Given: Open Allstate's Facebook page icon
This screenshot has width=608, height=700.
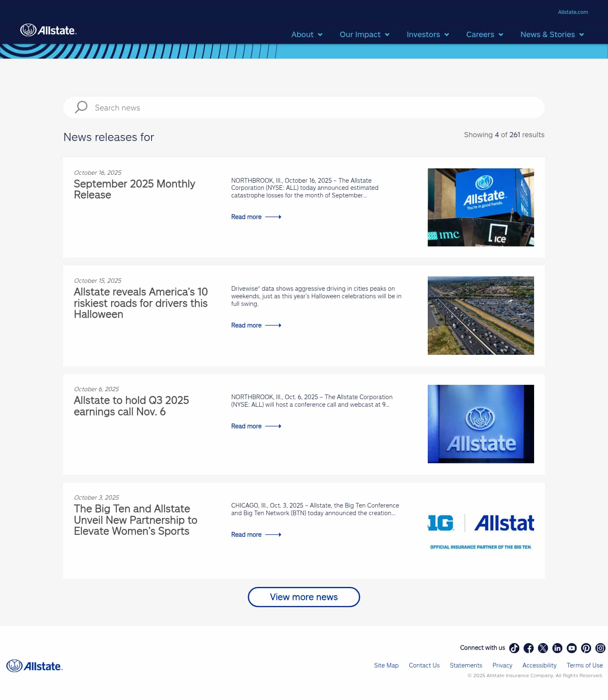Looking at the screenshot, I should pos(529,648).
